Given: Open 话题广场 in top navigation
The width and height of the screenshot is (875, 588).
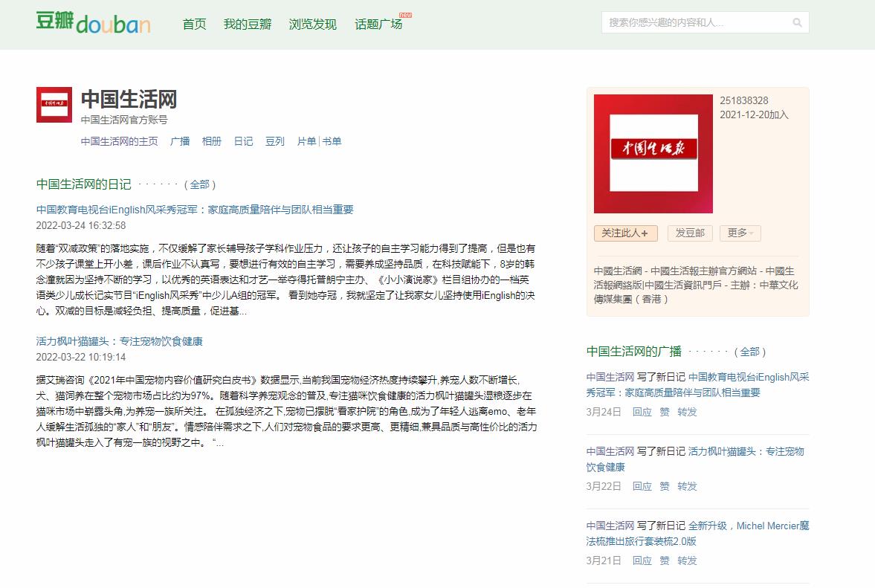Looking at the screenshot, I should [x=378, y=24].
